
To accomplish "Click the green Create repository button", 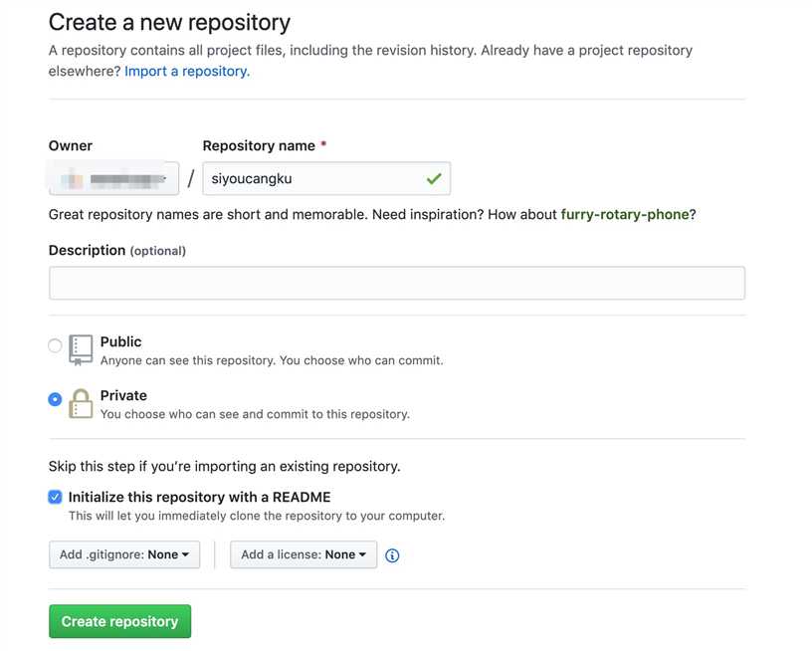I will point(119,621).
